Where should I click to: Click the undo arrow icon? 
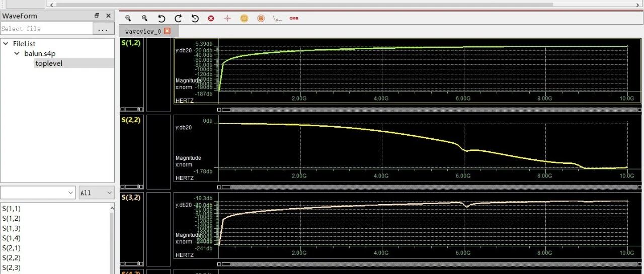tap(162, 18)
